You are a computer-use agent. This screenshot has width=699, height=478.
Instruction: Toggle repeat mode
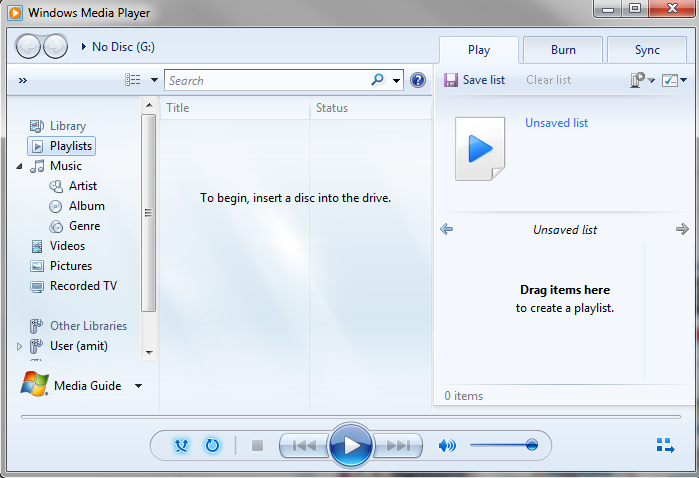point(212,445)
